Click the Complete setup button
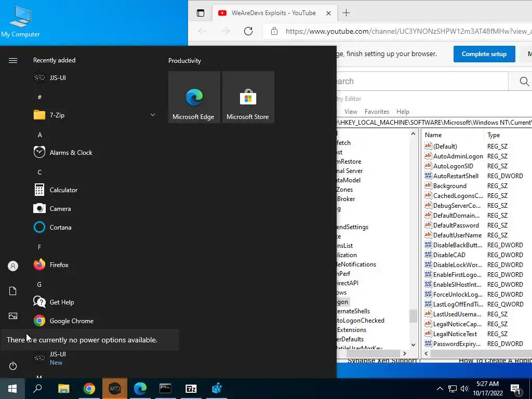 [484, 54]
